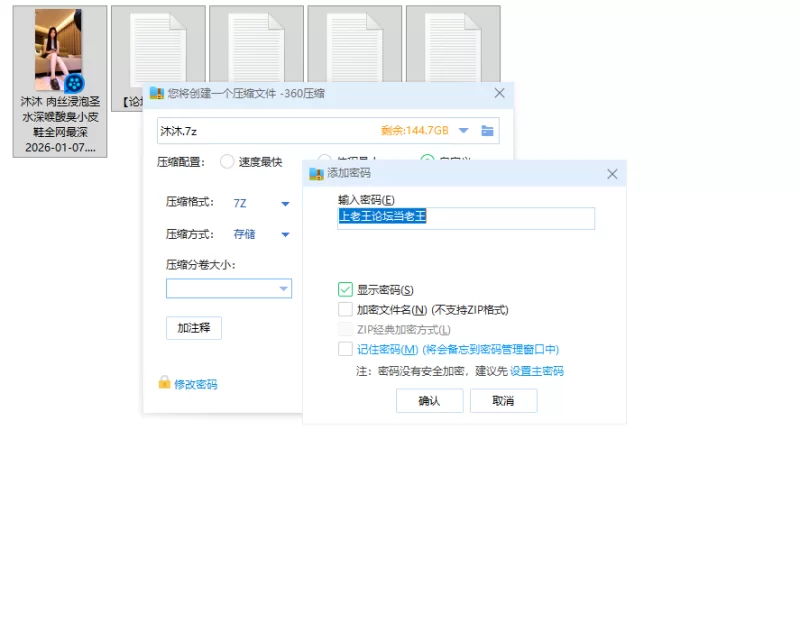Expand the 压缩格式 7Z dropdown
The width and height of the screenshot is (800, 640).
285,204
